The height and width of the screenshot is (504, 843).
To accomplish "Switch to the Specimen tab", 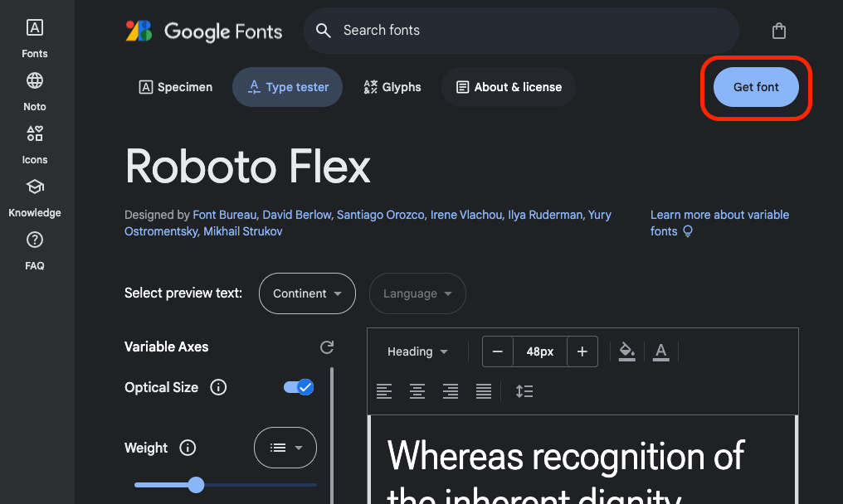I will tap(175, 86).
